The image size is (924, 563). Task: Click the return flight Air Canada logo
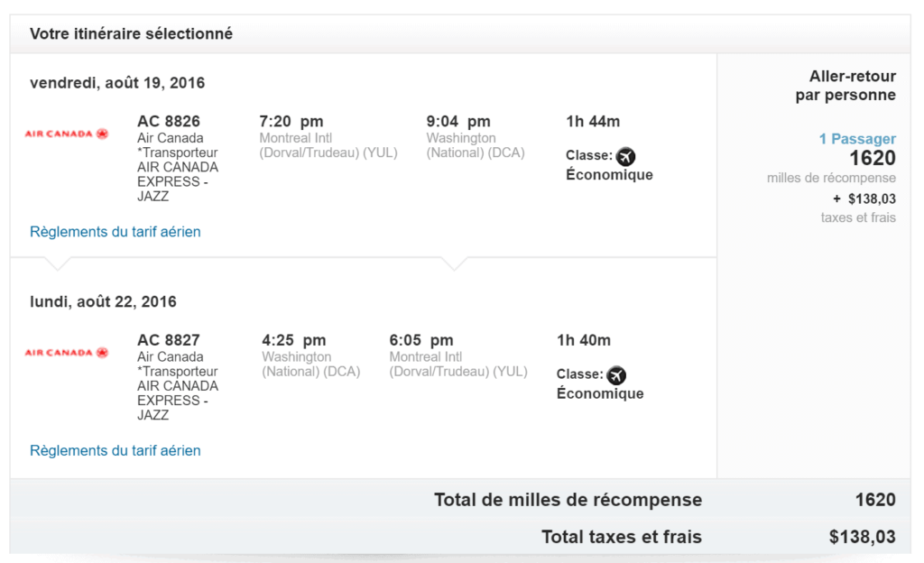click(x=66, y=353)
